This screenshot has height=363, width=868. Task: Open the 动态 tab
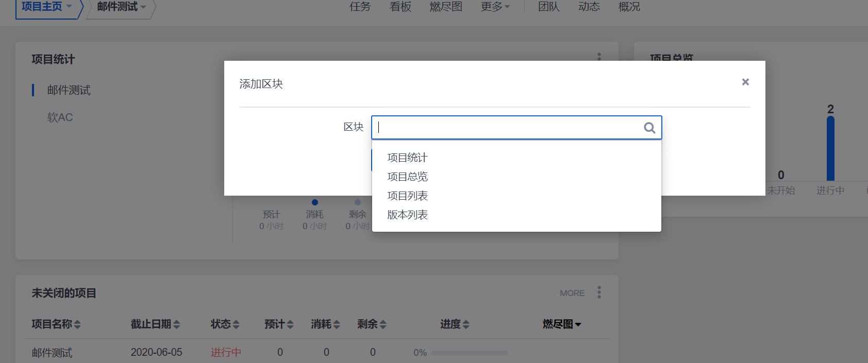pyautogui.click(x=589, y=7)
